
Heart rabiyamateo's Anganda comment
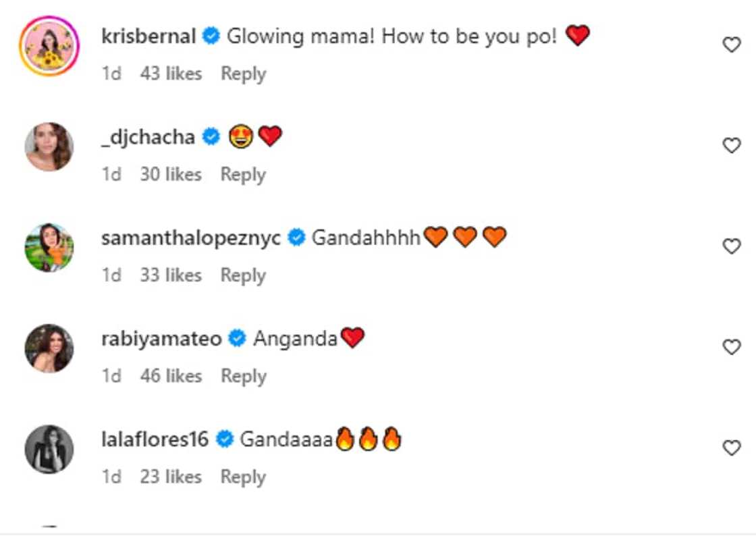(732, 347)
